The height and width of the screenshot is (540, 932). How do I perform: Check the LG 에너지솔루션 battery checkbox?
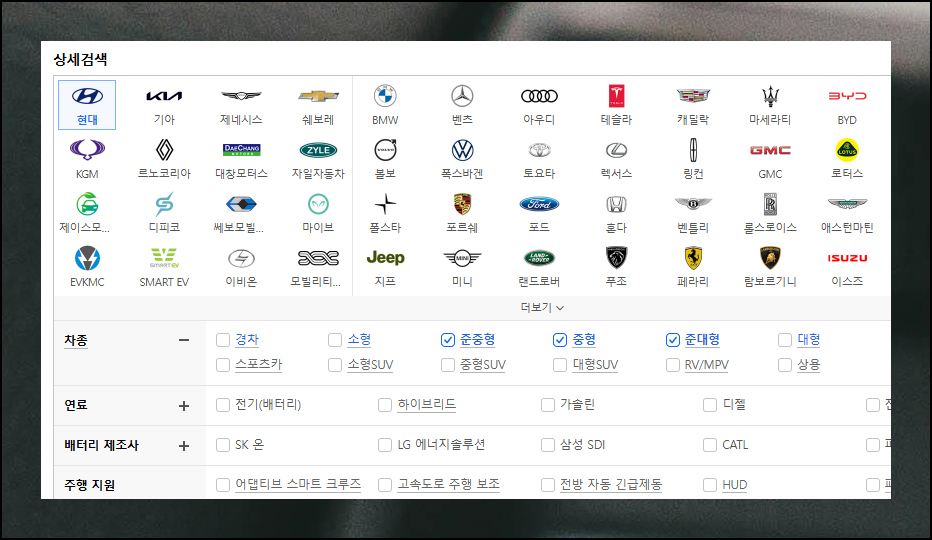coord(385,445)
